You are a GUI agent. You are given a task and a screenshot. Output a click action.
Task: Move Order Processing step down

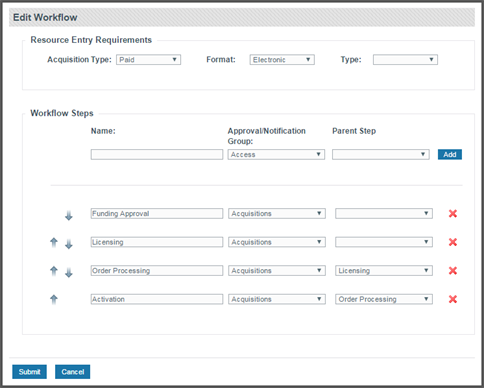69,273
